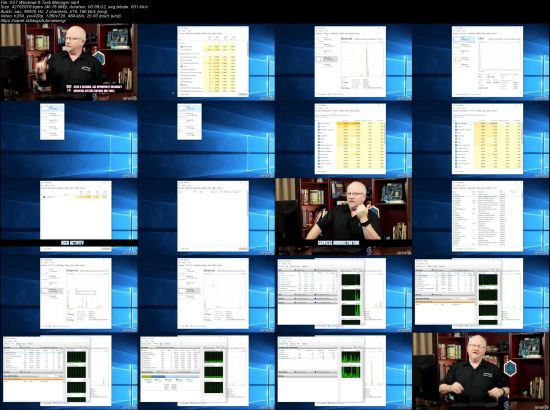Click the Video info line in the header
This screenshot has height=410, width=550.
(61, 16)
